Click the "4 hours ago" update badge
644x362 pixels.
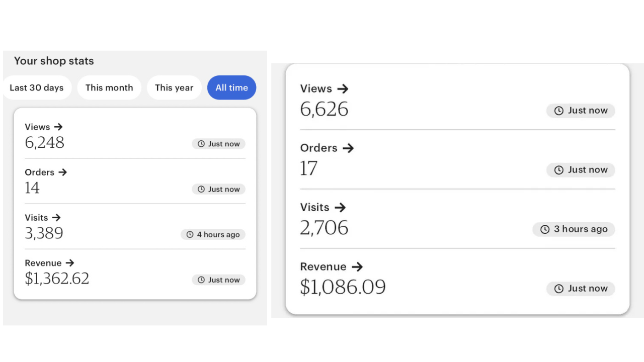[213, 235]
